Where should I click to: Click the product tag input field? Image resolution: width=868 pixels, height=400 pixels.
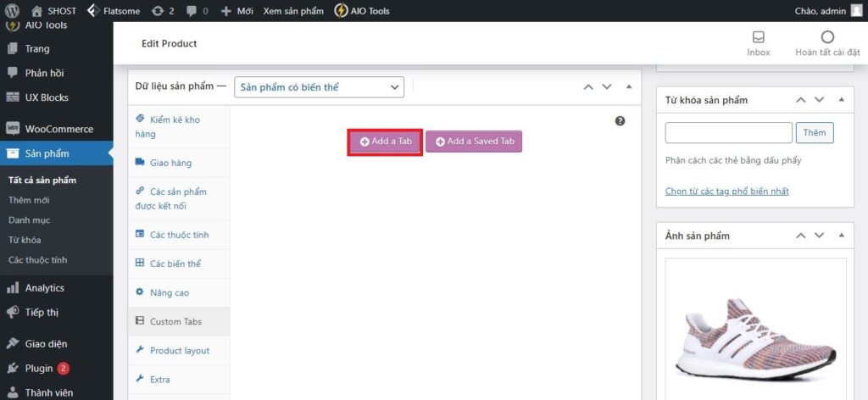coord(728,133)
